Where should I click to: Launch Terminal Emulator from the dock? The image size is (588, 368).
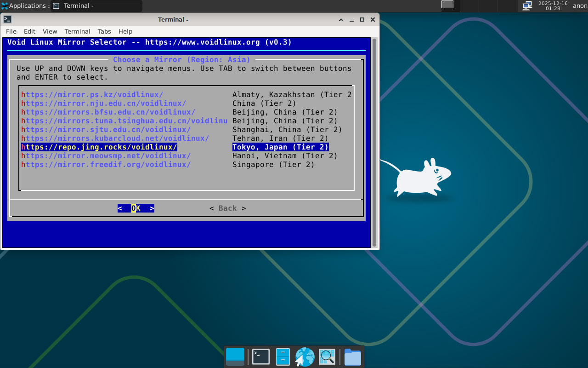click(260, 357)
